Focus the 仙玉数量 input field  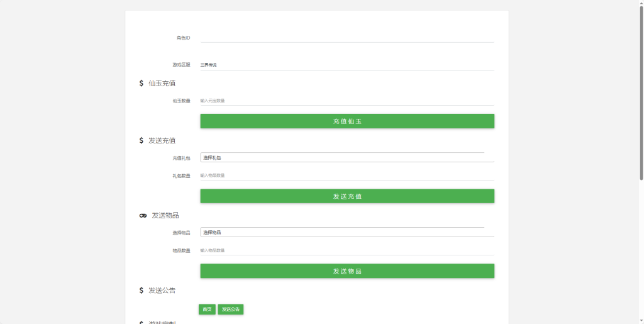click(347, 101)
